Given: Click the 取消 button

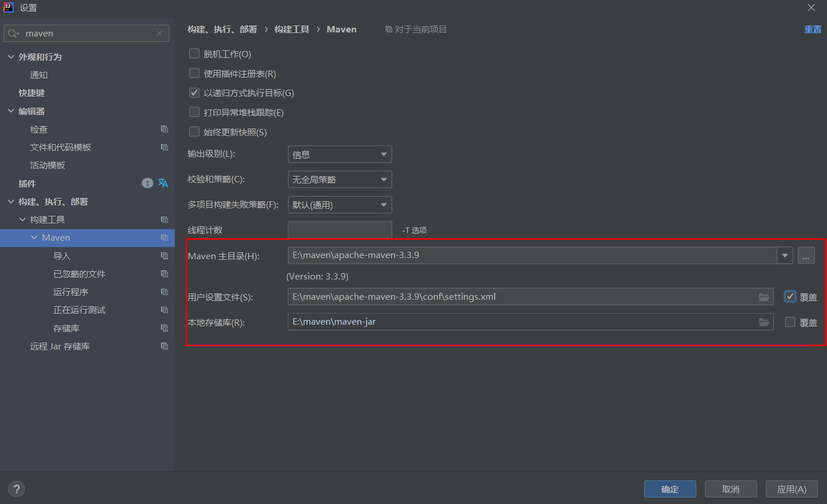Looking at the screenshot, I should pyautogui.click(x=731, y=489).
